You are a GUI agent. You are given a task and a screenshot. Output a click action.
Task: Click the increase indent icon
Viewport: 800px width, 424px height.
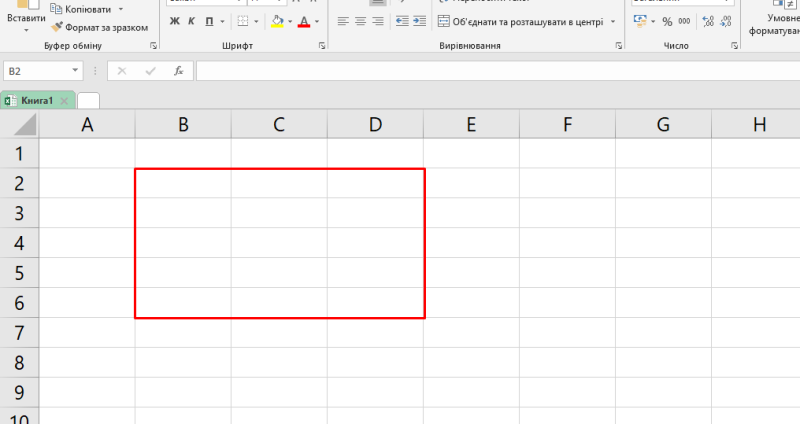tap(420, 21)
